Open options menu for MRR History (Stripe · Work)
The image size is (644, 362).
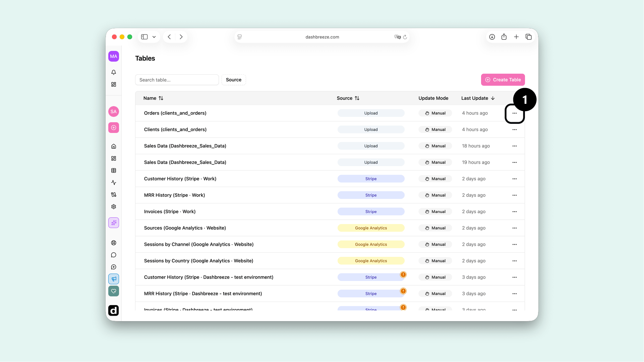(x=515, y=195)
